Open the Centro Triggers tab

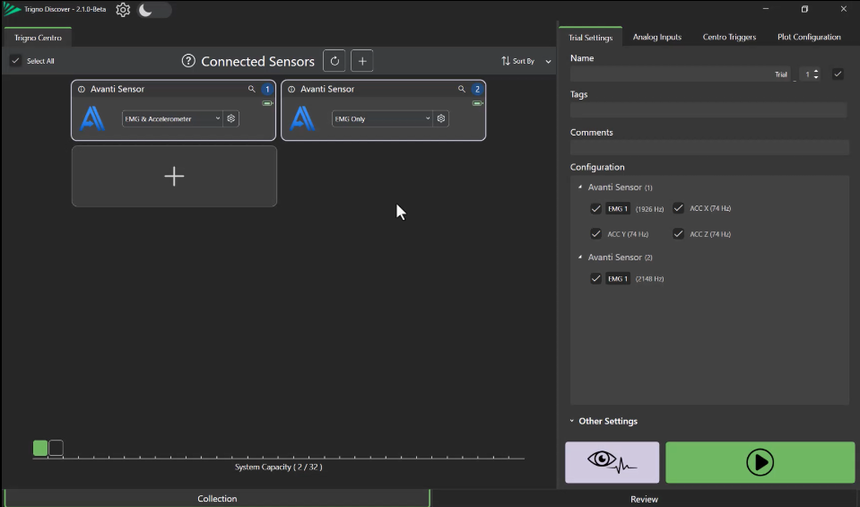point(729,37)
